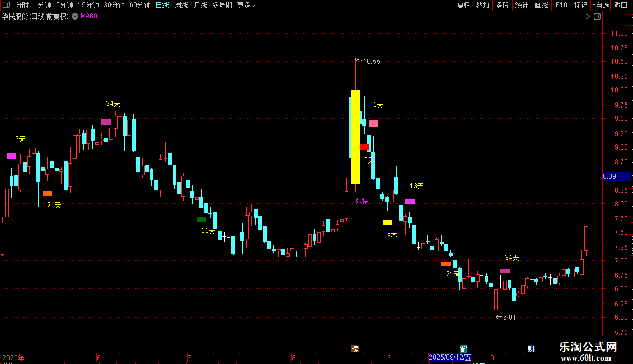The image size is (633, 364).
Task: Click the 8.39 current price tag
Action: click(x=616, y=176)
